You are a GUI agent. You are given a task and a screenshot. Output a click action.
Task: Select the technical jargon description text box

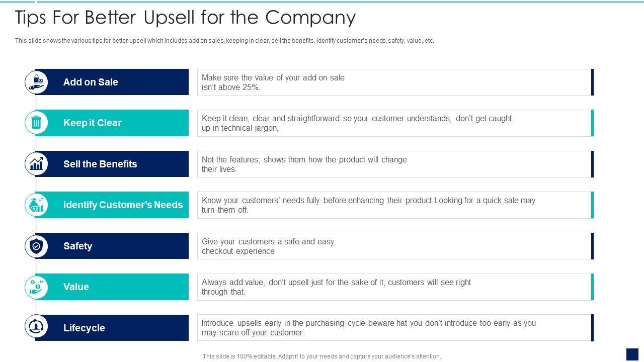[x=394, y=123]
